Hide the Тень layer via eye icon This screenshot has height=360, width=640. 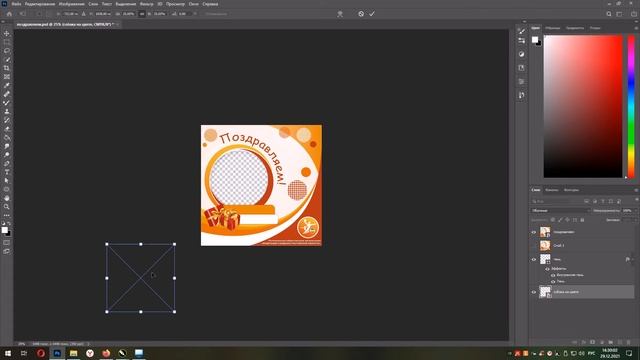click(533, 260)
